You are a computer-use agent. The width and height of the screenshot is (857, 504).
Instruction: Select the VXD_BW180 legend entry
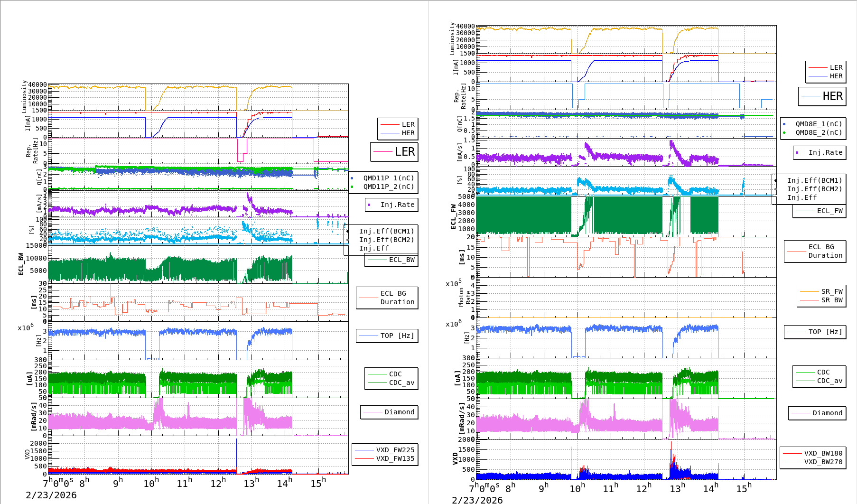(x=823, y=454)
